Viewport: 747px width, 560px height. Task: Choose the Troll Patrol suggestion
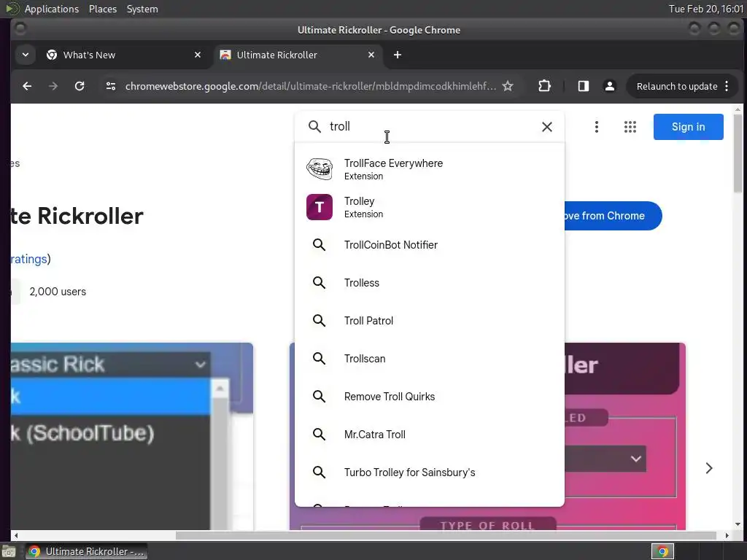(430, 321)
